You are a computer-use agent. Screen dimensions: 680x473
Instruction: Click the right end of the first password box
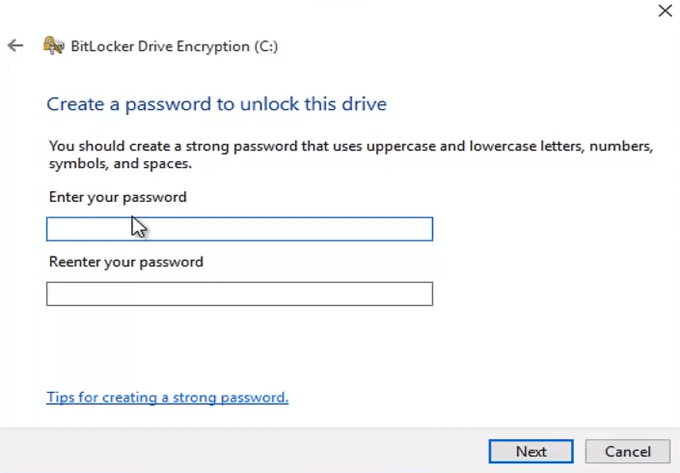tap(420, 229)
